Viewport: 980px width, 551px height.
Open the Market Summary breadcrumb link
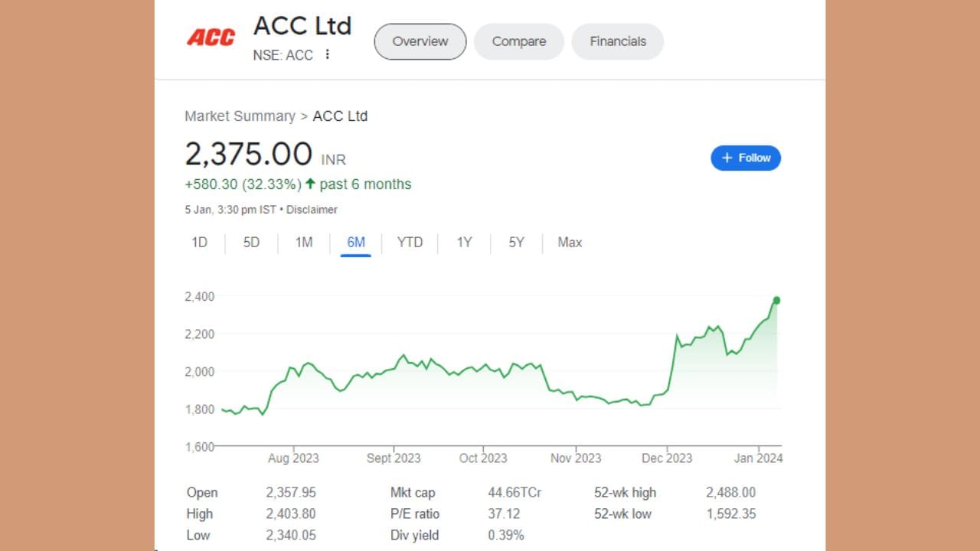click(240, 116)
